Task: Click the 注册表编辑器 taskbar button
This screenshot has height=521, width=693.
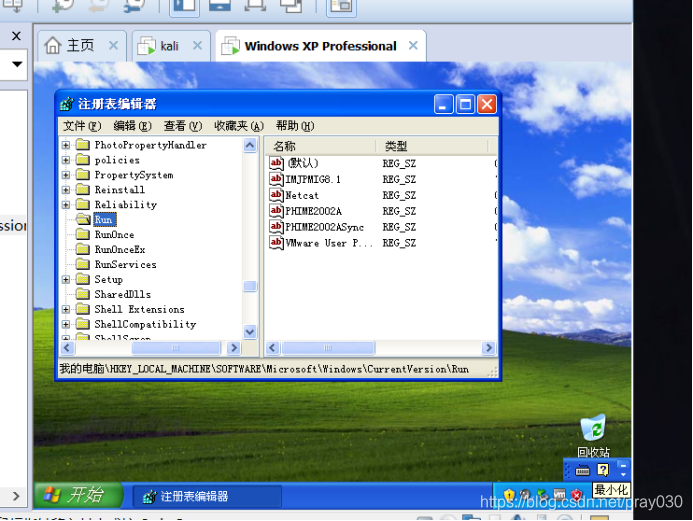Action: pyautogui.click(x=207, y=497)
